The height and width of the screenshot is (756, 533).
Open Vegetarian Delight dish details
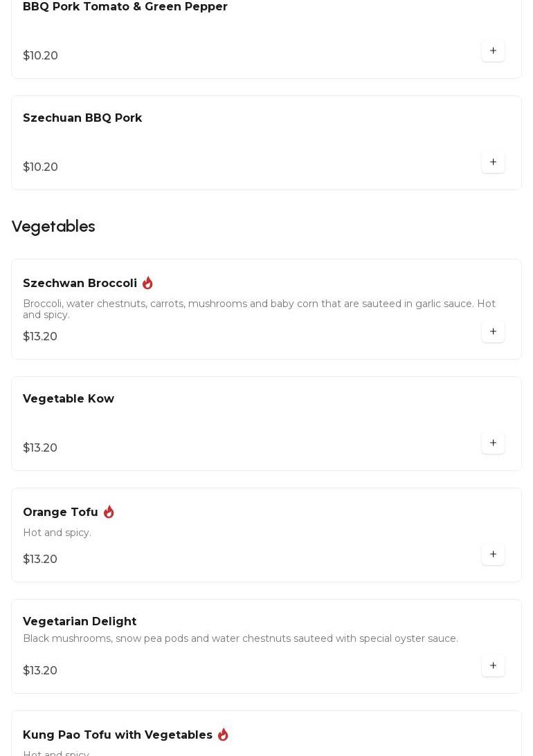click(80, 622)
